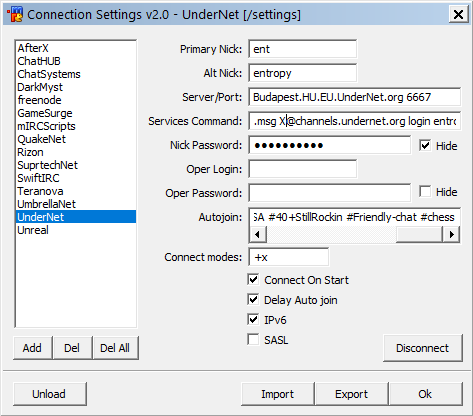The height and width of the screenshot is (416, 473).
Task: Click the mIRC icon in title bar
Action: pyautogui.click(x=15, y=14)
